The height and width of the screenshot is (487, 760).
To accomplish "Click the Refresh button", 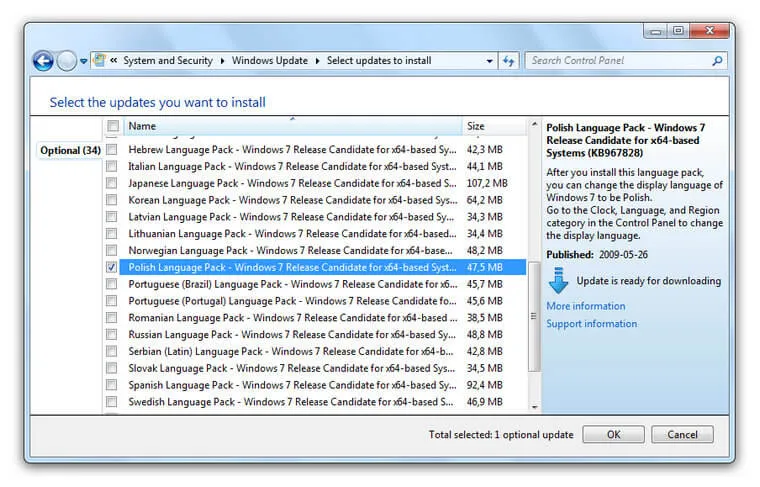I will click(508, 61).
